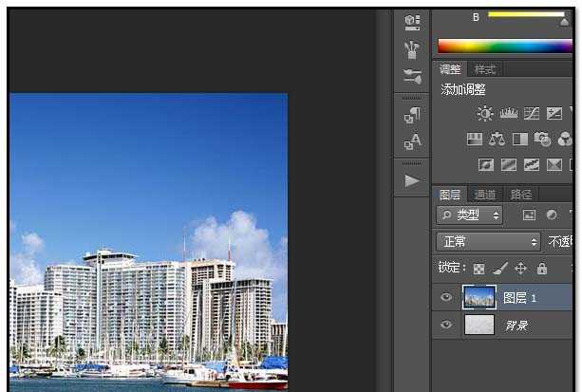
Task: Toggle lock transparent pixels
Action: (x=479, y=270)
